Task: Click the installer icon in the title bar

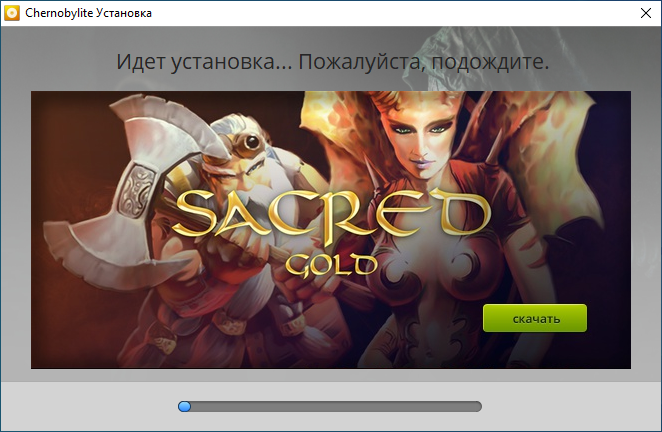Action: click(x=12, y=13)
